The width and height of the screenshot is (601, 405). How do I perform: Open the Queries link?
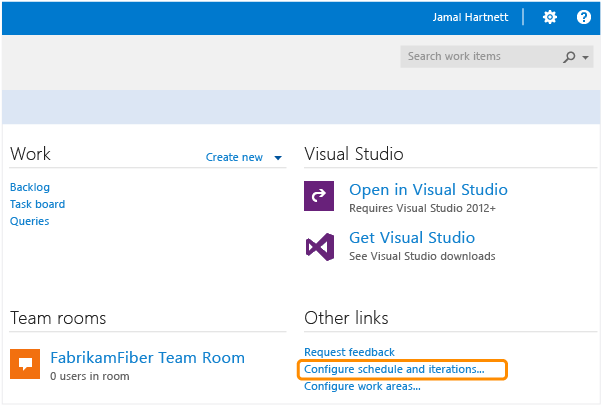[x=30, y=221]
